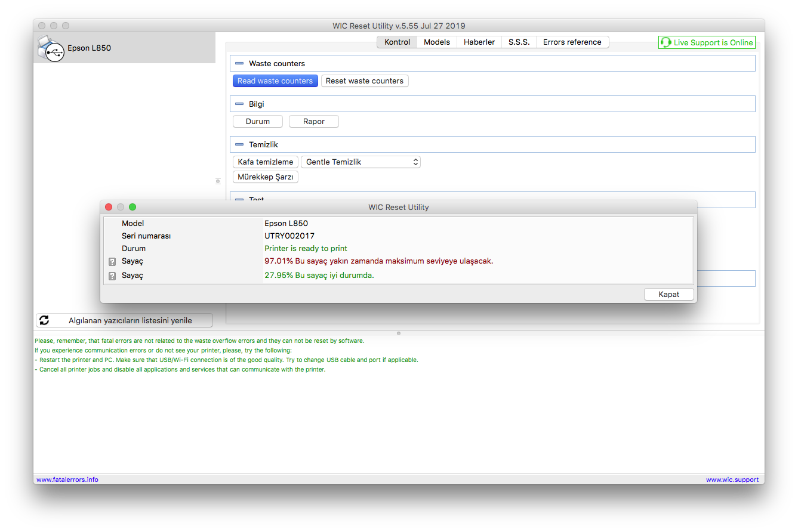
Task: Click the green zoom button on the dialog
Action: pyautogui.click(x=133, y=207)
